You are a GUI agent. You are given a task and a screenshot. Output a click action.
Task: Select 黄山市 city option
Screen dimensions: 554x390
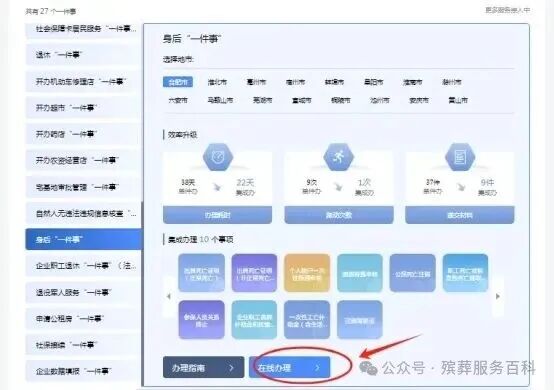point(458,100)
